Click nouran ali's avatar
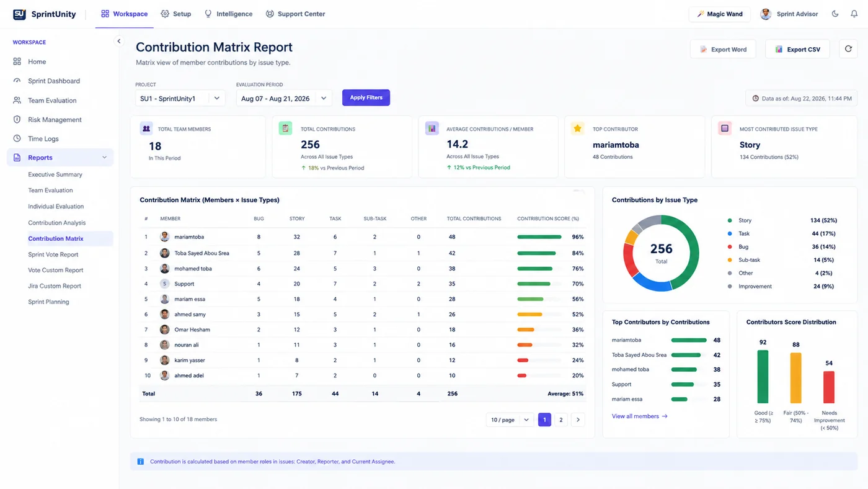Viewport: 868px width, 489px height. pyautogui.click(x=165, y=345)
